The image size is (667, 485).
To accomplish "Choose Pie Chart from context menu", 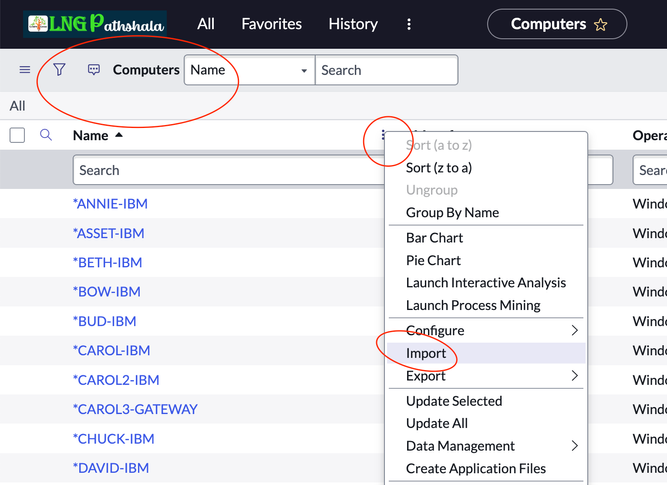I will coord(433,260).
